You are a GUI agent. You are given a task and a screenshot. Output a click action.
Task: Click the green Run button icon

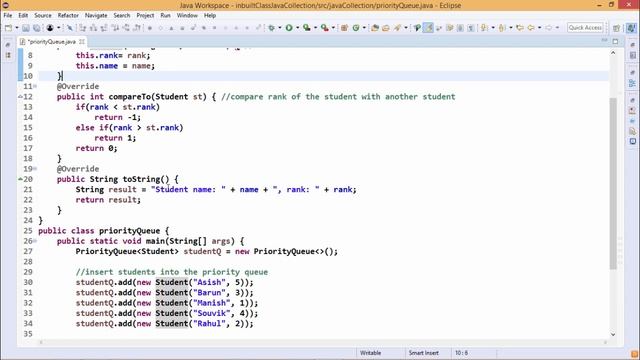(x=289, y=28)
